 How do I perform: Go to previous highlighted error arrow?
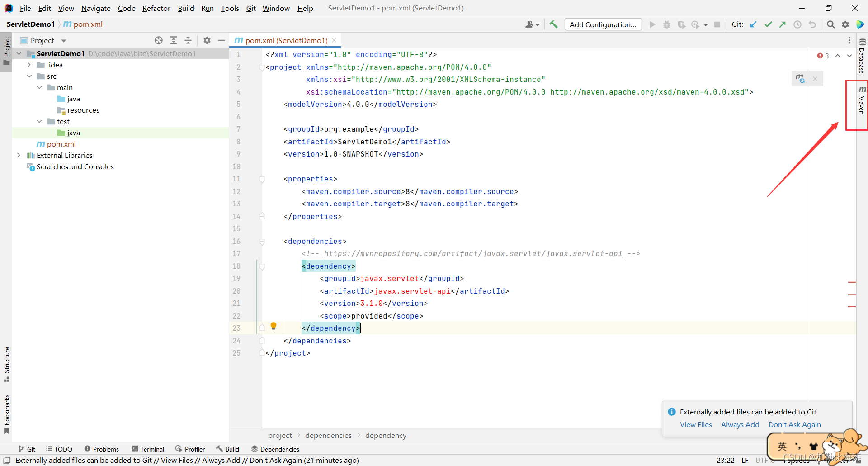(x=838, y=56)
